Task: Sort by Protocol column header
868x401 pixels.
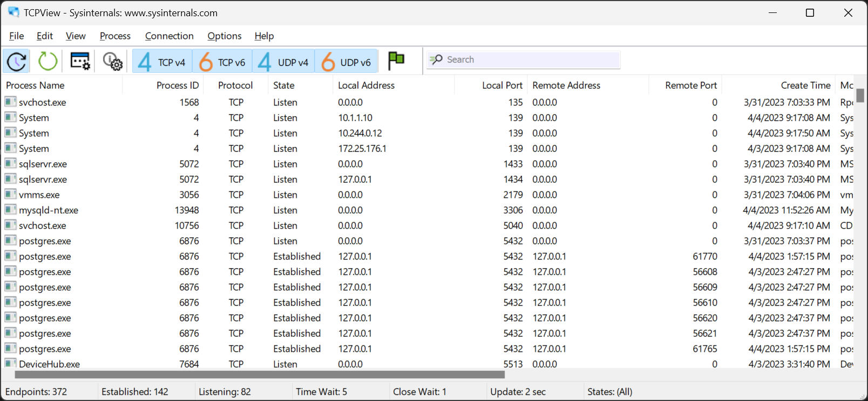Action: 235,85
